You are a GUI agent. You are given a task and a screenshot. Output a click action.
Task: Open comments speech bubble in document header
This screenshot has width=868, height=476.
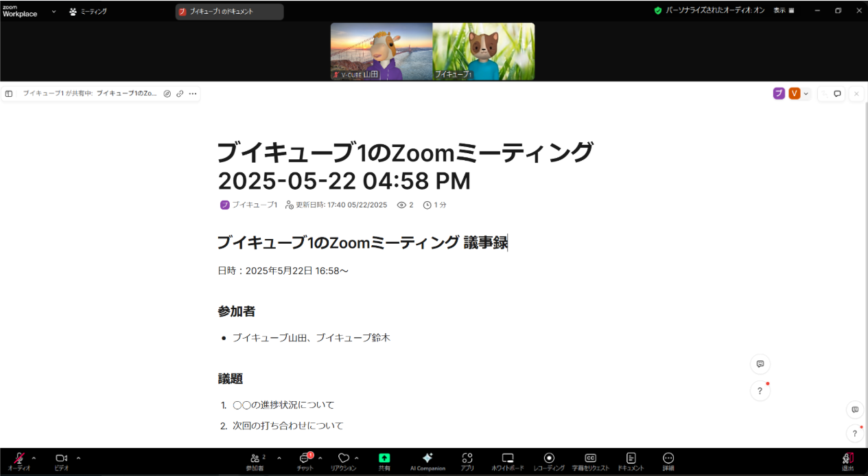click(838, 93)
